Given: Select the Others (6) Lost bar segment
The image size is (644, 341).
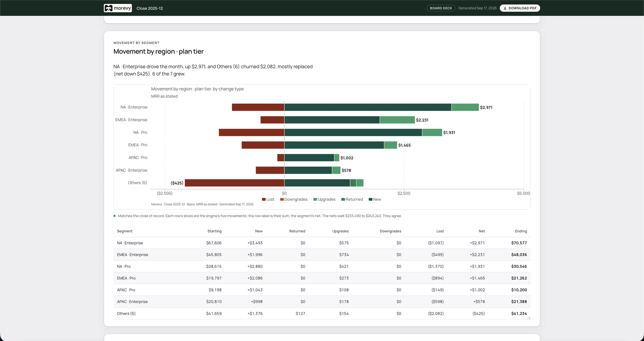Looking at the screenshot, I should tap(234, 183).
